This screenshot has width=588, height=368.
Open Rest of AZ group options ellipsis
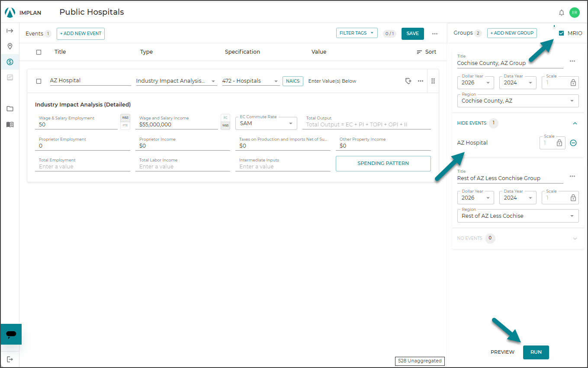pyautogui.click(x=572, y=176)
